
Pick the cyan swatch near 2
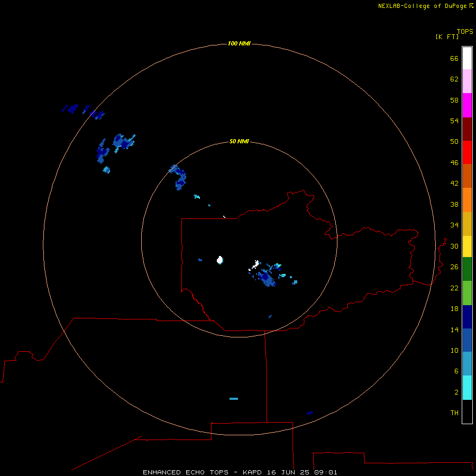(467, 388)
